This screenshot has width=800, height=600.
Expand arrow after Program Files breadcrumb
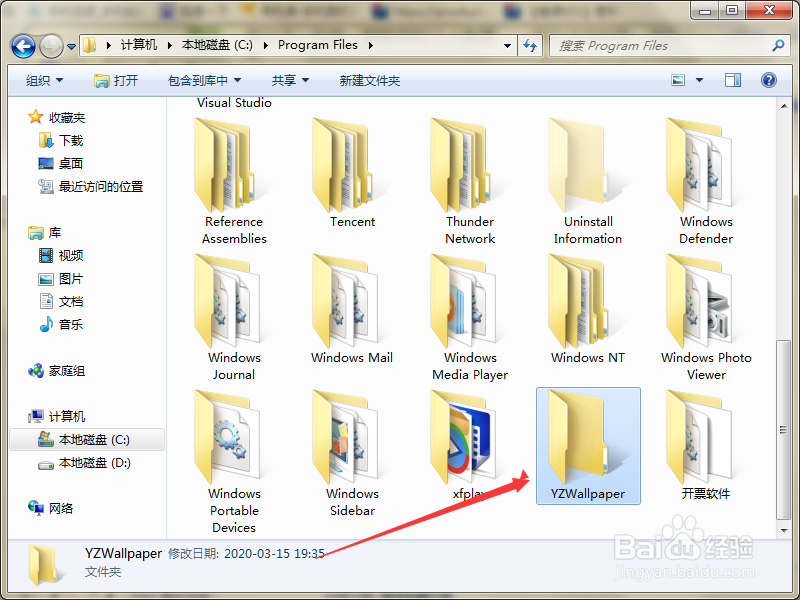coord(371,45)
